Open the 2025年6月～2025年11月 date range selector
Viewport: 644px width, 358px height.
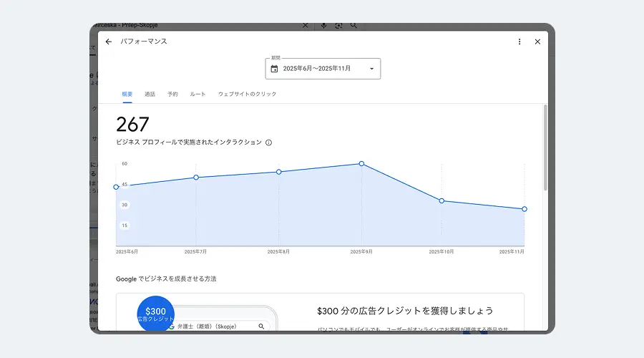(323, 69)
